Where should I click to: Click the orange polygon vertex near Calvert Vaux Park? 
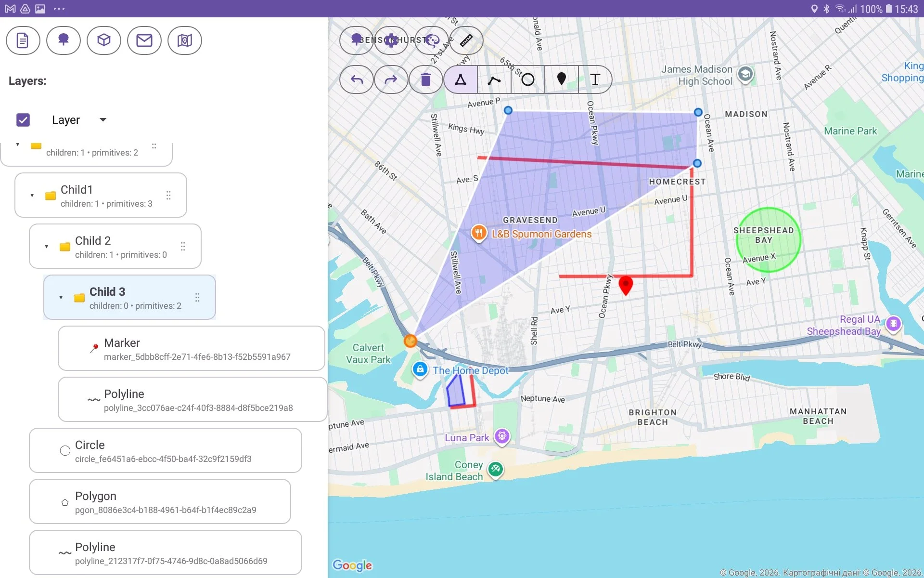[410, 341]
